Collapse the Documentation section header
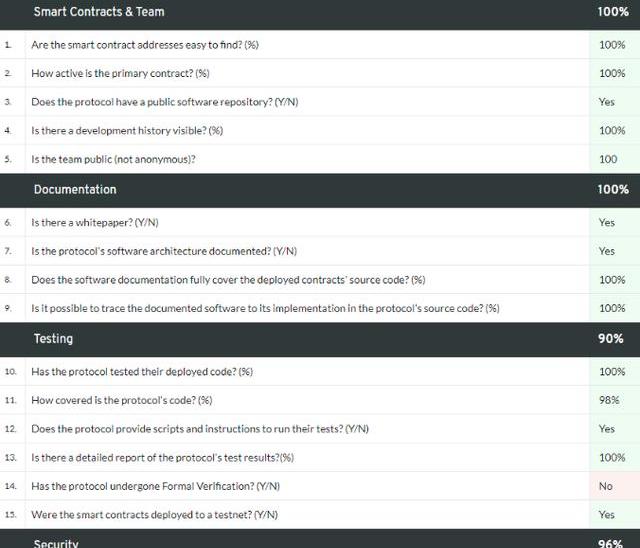 pyautogui.click(x=75, y=190)
